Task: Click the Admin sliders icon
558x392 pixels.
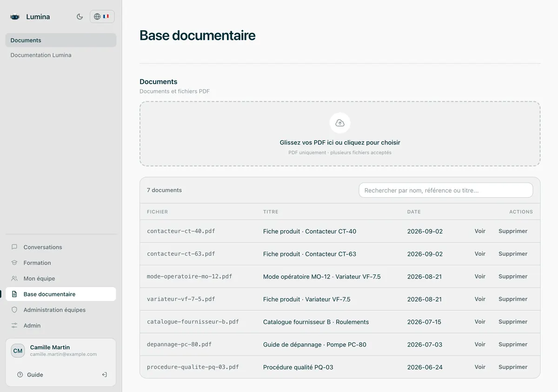Action: tap(14, 326)
